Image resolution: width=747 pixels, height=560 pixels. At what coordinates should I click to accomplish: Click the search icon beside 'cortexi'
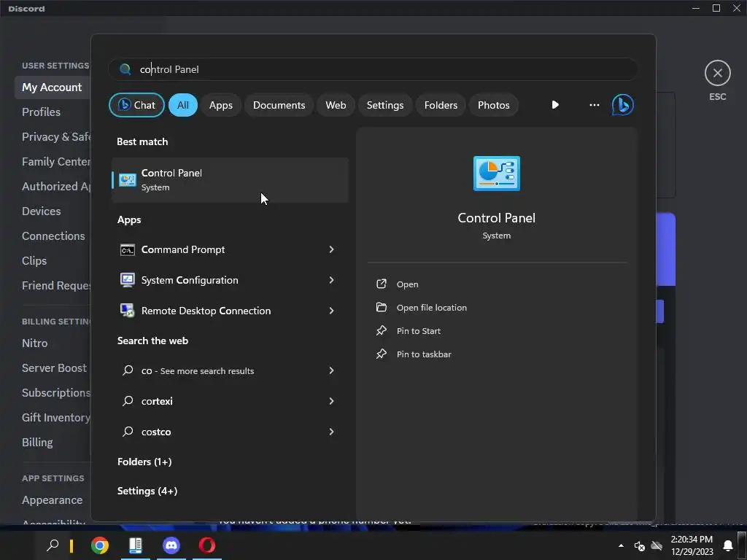click(x=128, y=401)
